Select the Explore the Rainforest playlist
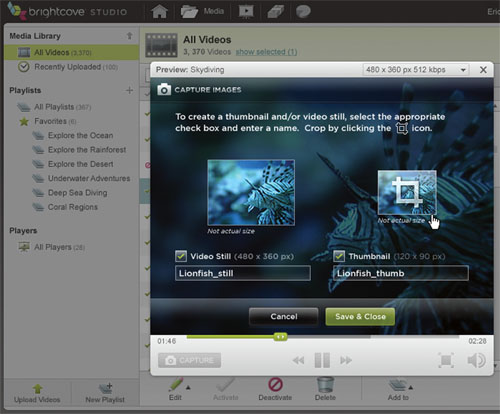The width and height of the screenshot is (500, 414). pos(79,150)
